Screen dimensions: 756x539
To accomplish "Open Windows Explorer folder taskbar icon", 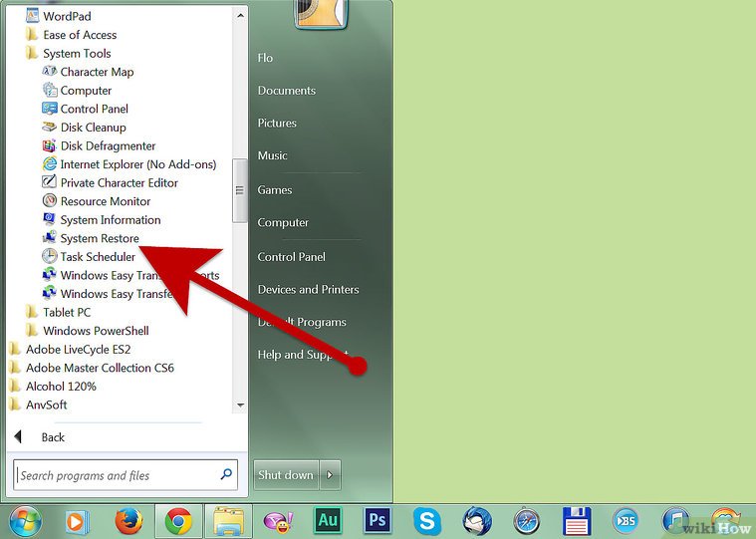I will [x=228, y=521].
